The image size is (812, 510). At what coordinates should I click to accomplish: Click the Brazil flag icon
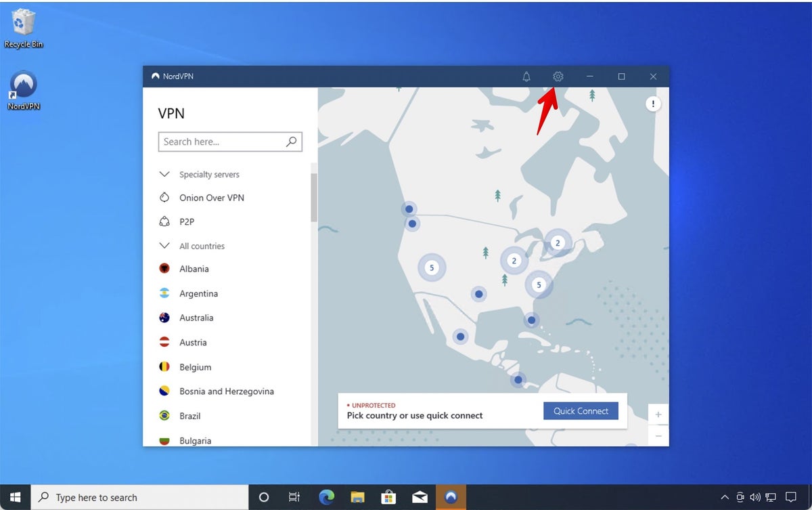(x=164, y=415)
